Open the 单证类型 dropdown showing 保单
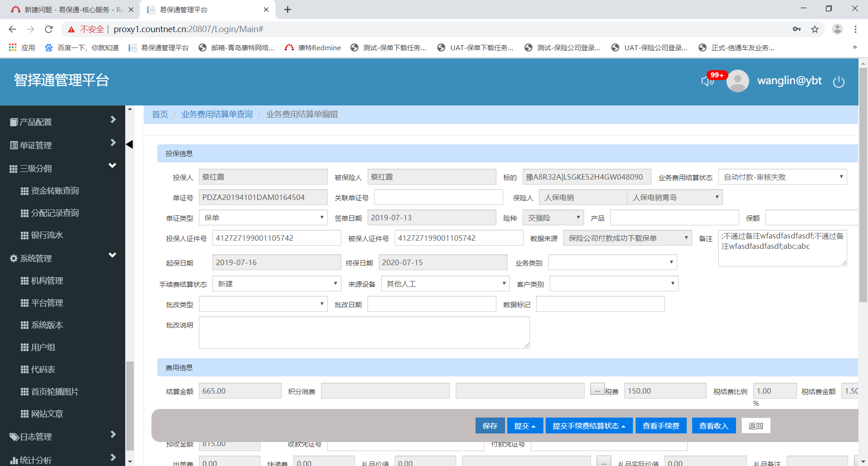868x466 pixels. (x=263, y=218)
